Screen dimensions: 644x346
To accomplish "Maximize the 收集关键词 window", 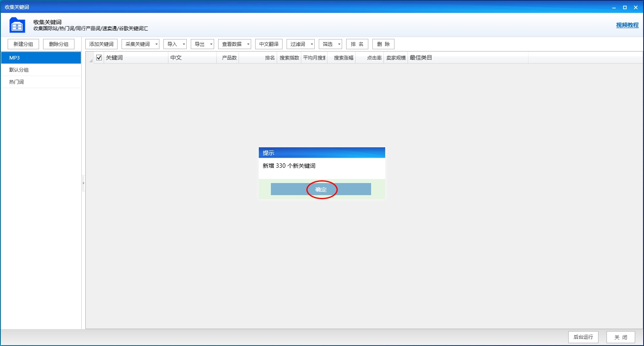I will point(625,7).
